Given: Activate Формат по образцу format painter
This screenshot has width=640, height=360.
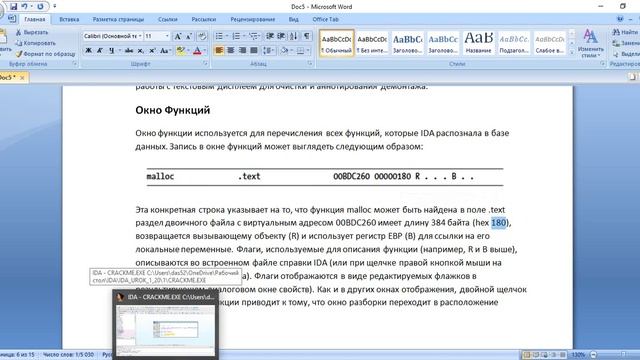Looking at the screenshot, I should click(x=45, y=54).
